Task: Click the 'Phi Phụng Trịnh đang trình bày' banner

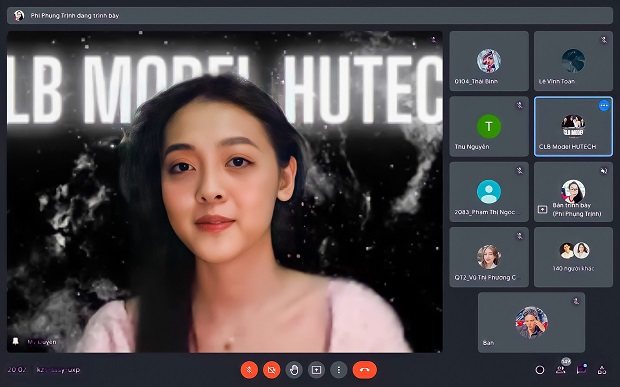Action: [310, 15]
